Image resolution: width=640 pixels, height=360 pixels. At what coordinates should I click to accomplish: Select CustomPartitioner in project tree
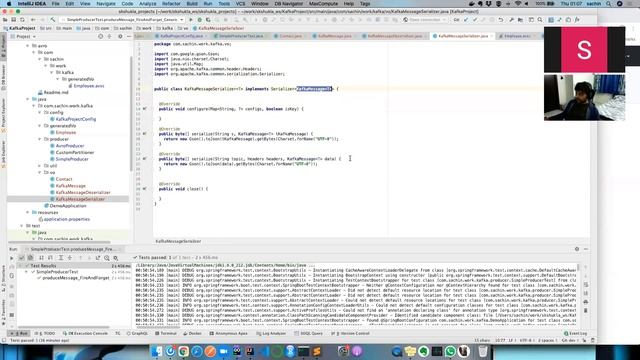[x=75, y=153]
